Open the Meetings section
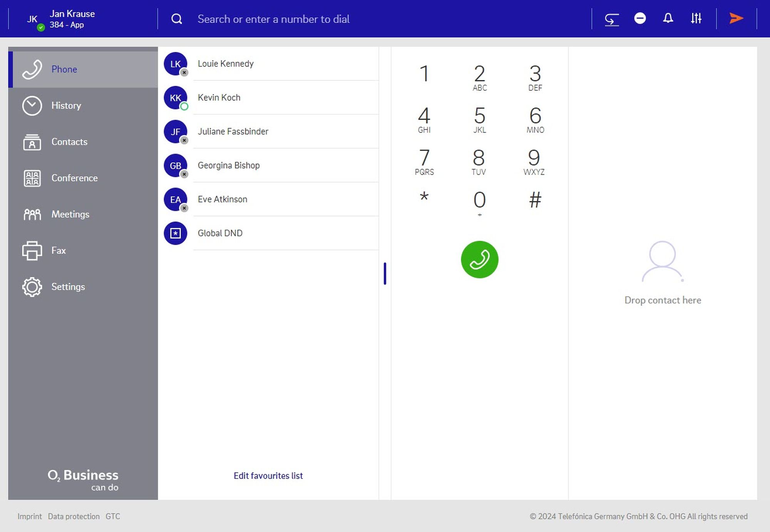The image size is (770, 532). coord(70,214)
